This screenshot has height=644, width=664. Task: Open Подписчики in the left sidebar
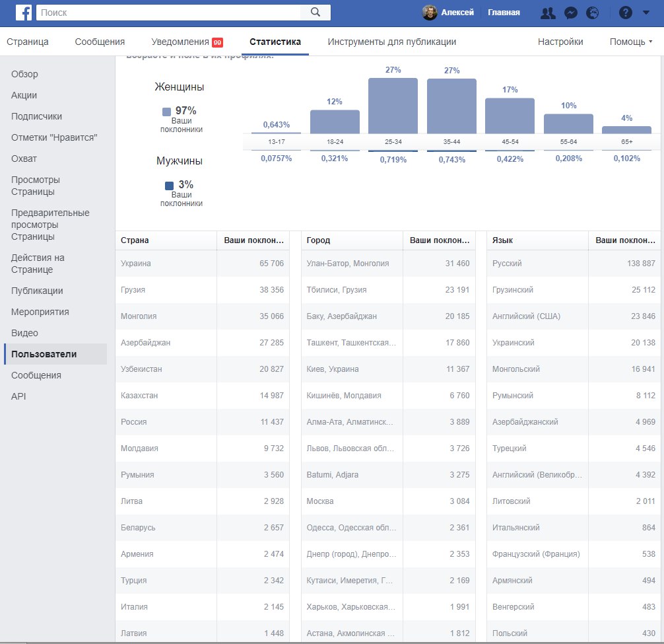point(36,116)
